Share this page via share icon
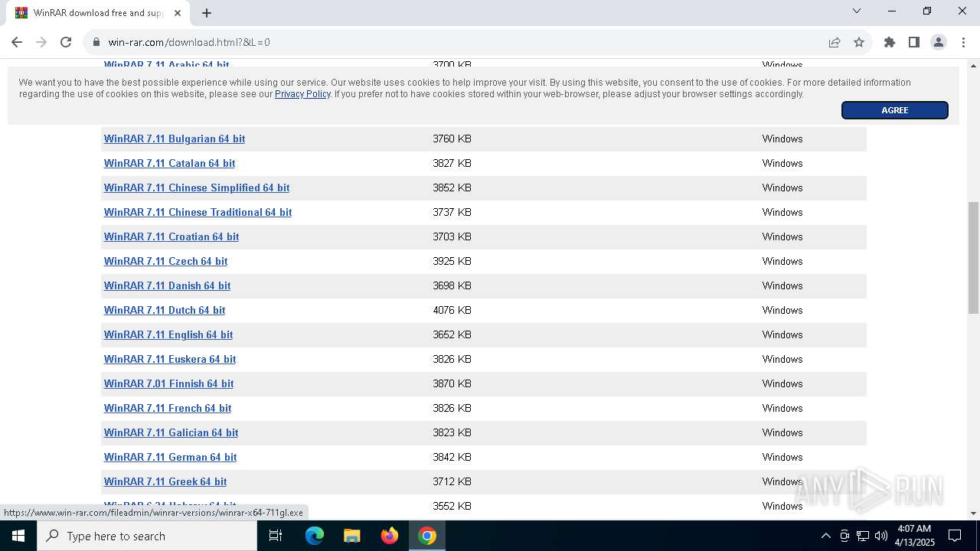980x551 pixels. [x=835, y=42]
